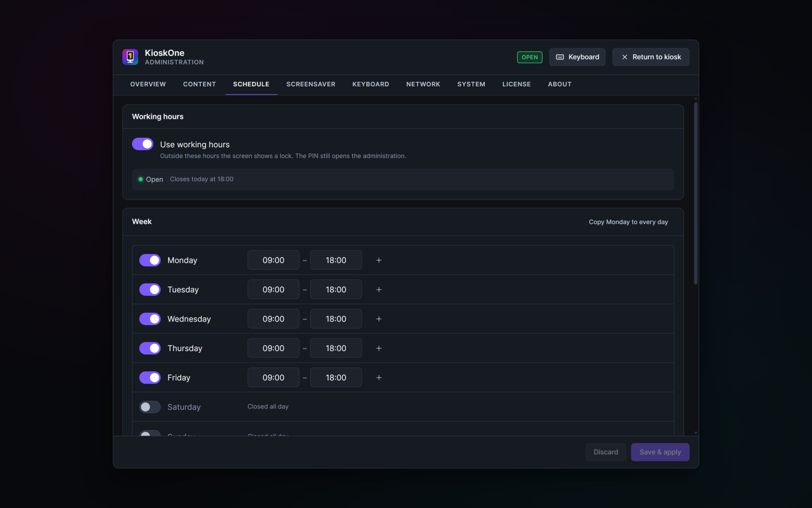Open the Overview tab
Screen dimensions: 812x508
pos(148,84)
